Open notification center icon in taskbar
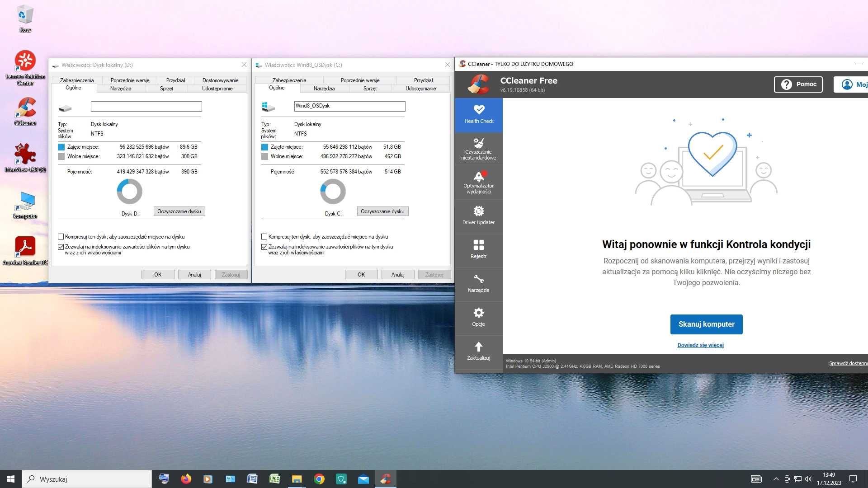 [853, 479]
